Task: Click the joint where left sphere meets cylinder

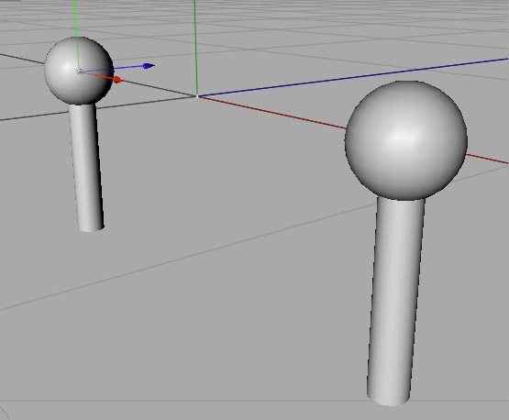Action: click(x=83, y=105)
